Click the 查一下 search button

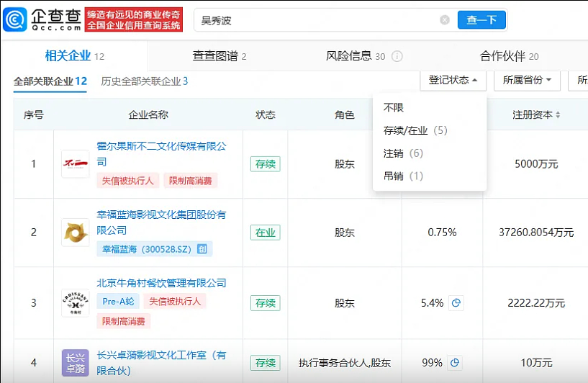click(x=481, y=20)
